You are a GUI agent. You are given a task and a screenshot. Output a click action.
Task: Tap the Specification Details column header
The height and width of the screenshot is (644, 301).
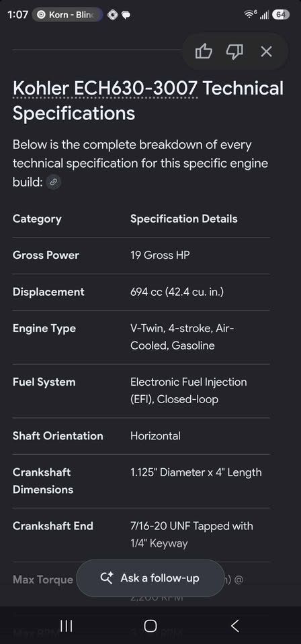(x=184, y=219)
